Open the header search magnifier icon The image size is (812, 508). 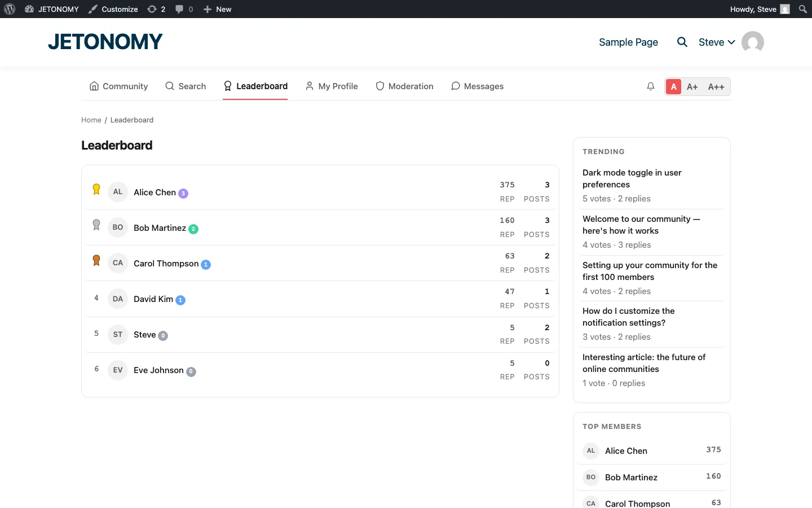pos(682,42)
